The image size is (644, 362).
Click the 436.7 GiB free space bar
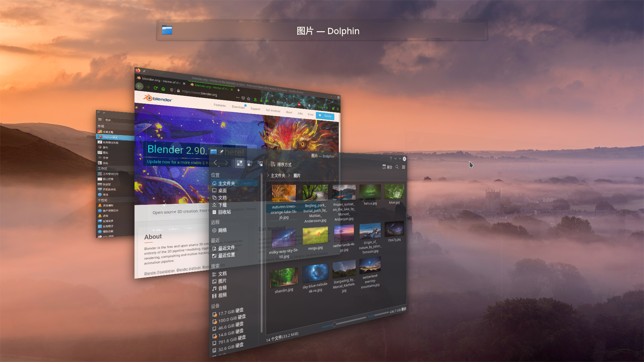pos(378,315)
